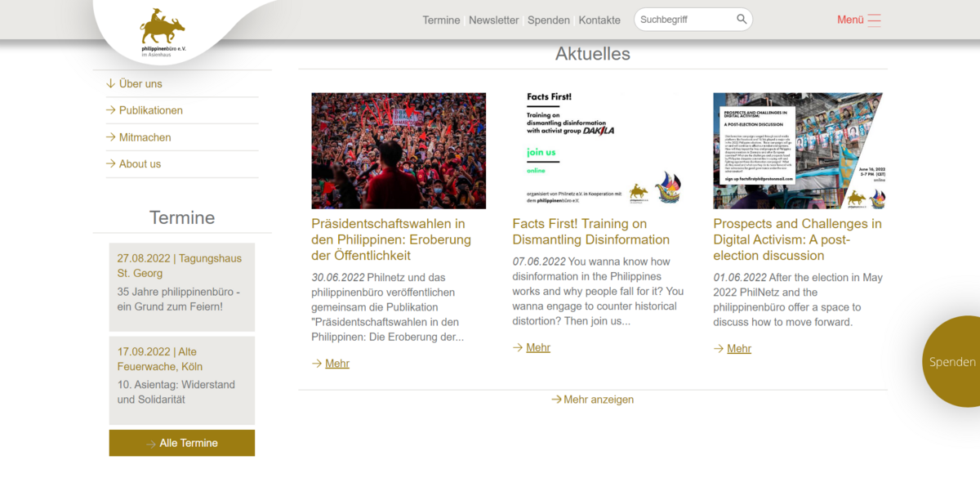980x487 pixels.
Task: Focus the Suchbegriff search field
Action: point(684,20)
